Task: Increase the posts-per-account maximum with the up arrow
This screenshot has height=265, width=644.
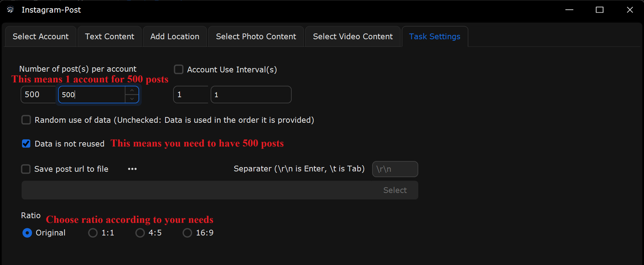Action: pos(132,90)
